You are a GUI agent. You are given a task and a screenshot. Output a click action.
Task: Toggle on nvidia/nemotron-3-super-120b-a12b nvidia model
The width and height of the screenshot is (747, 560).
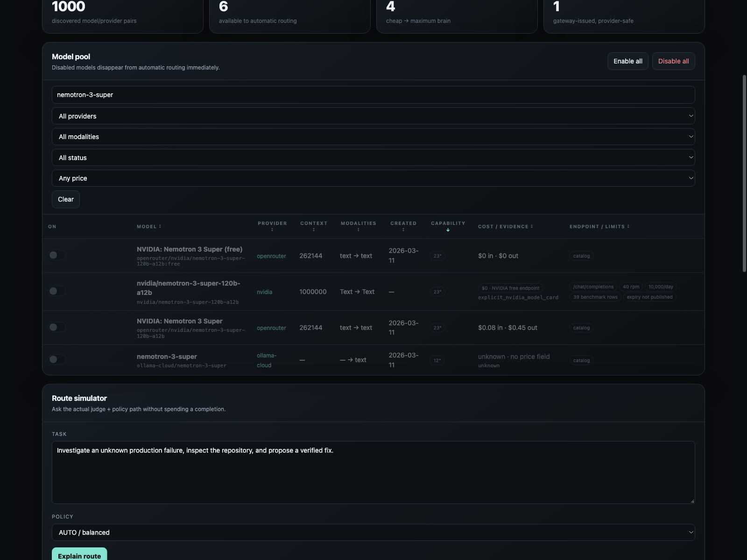[57, 291]
